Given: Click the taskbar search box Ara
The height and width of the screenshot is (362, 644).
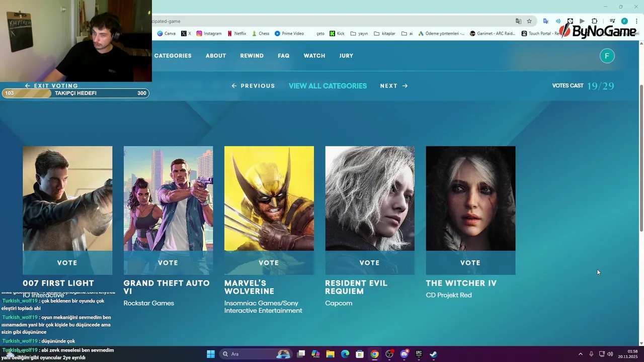Looking at the screenshot, I should point(256,354).
